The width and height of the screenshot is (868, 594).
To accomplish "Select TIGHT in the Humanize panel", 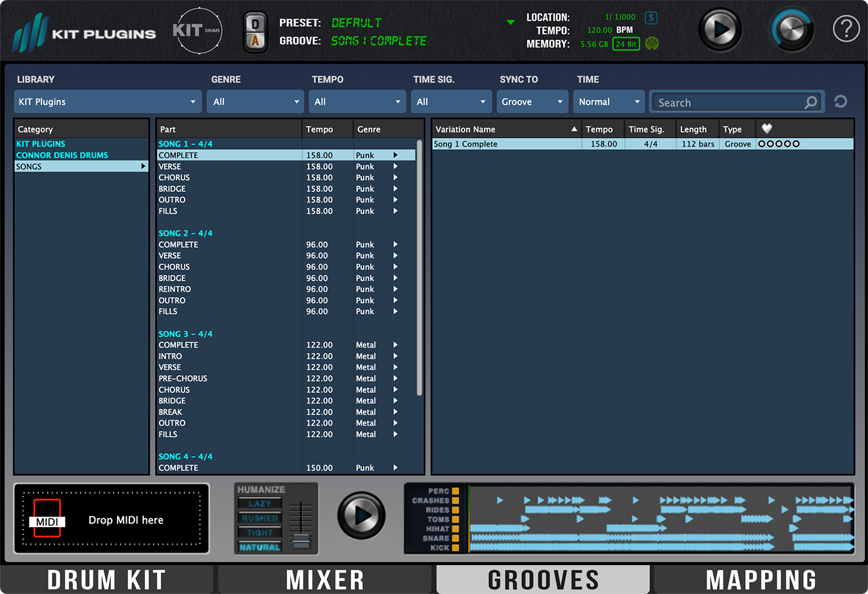I will [x=261, y=533].
